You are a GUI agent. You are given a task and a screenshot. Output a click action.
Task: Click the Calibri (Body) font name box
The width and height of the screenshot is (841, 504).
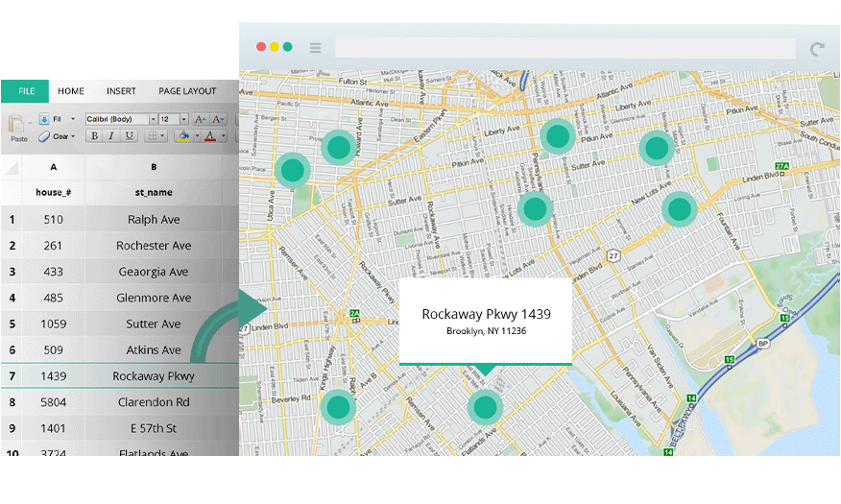[x=116, y=119]
